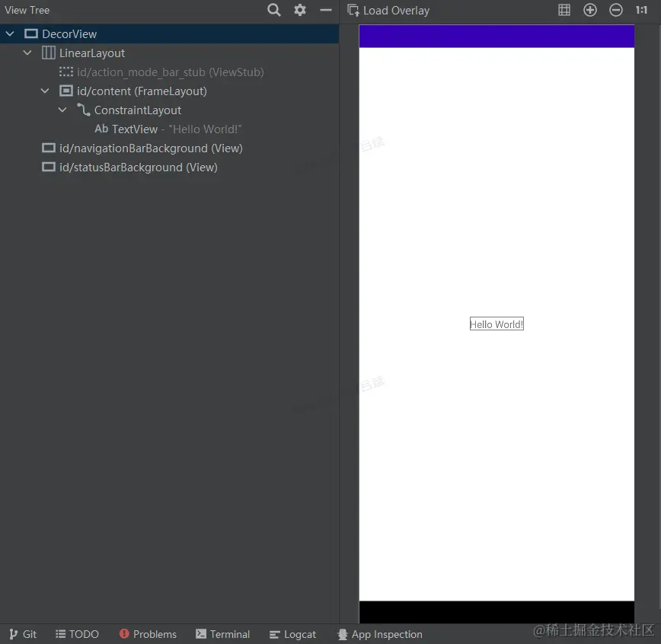
Task: Select the ConstraintLayout row
Action: point(170,110)
